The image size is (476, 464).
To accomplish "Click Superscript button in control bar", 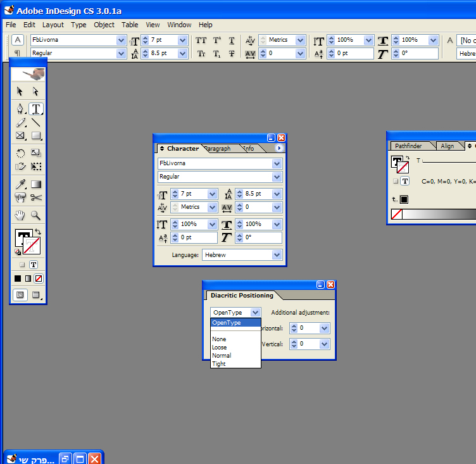I will point(216,40).
